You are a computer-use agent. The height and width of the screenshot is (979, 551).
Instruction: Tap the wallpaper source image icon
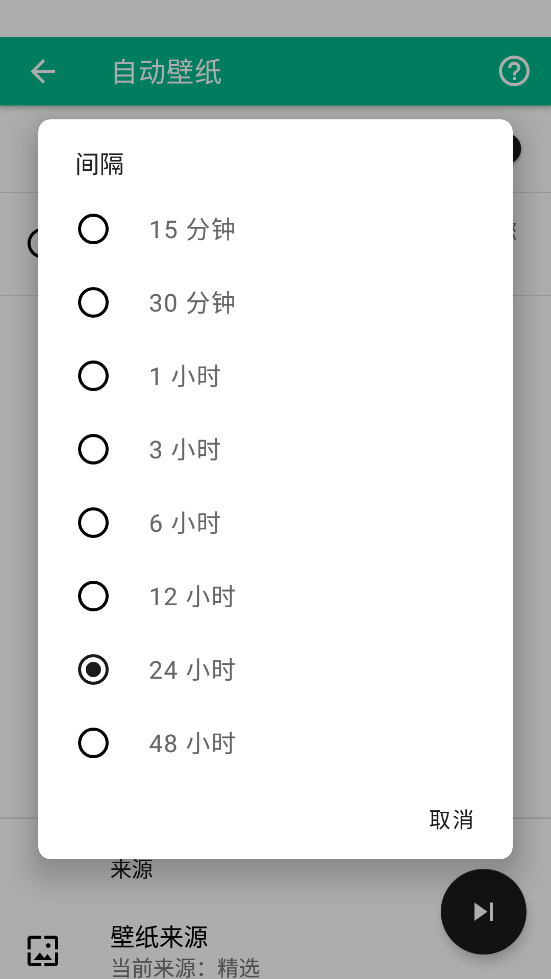pos(43,950)
